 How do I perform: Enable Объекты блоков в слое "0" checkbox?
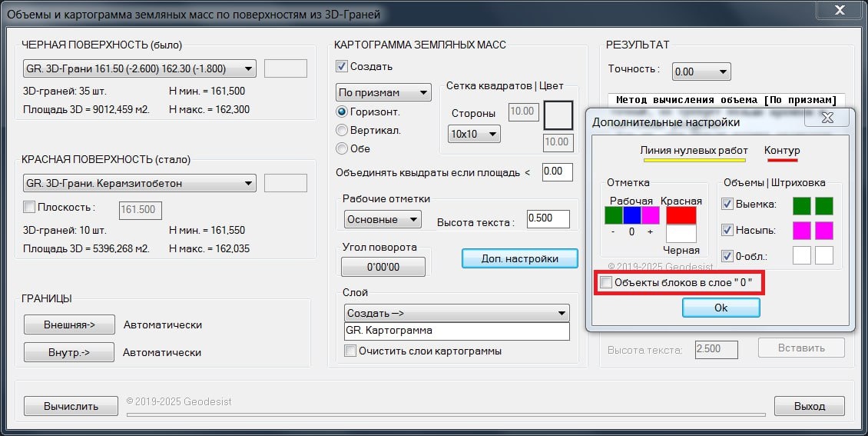pyautogui.click(x=606, y=283)
